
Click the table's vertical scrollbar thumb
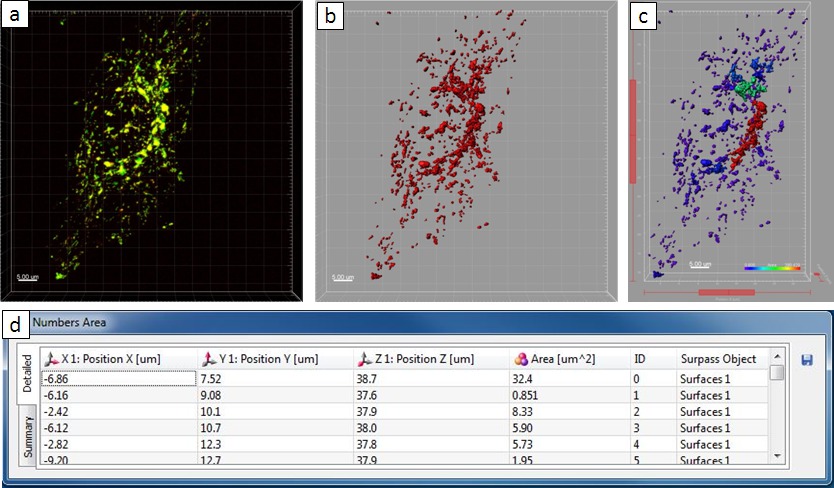[x=777, y=372]
